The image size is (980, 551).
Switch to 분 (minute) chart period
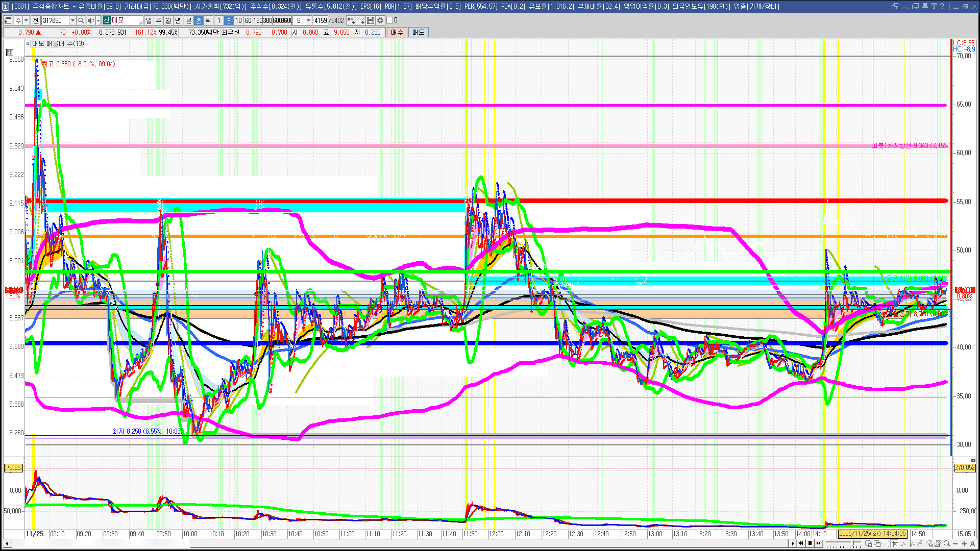(188, 20)
